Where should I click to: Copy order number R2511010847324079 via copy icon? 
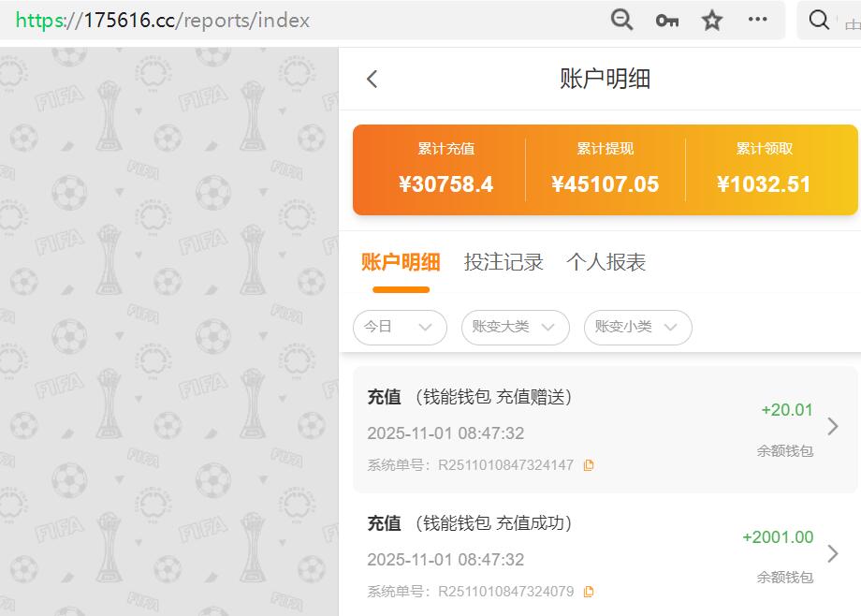coord(589,592)
